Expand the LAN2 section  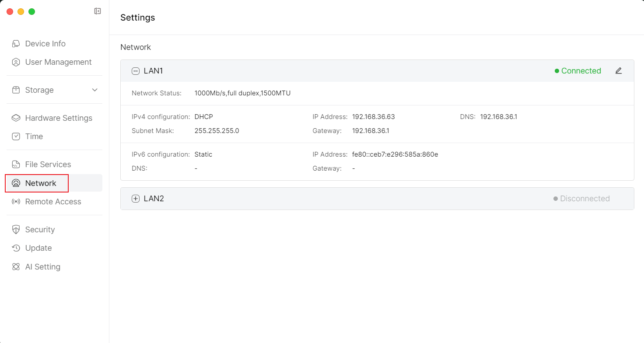coord(136,199)
